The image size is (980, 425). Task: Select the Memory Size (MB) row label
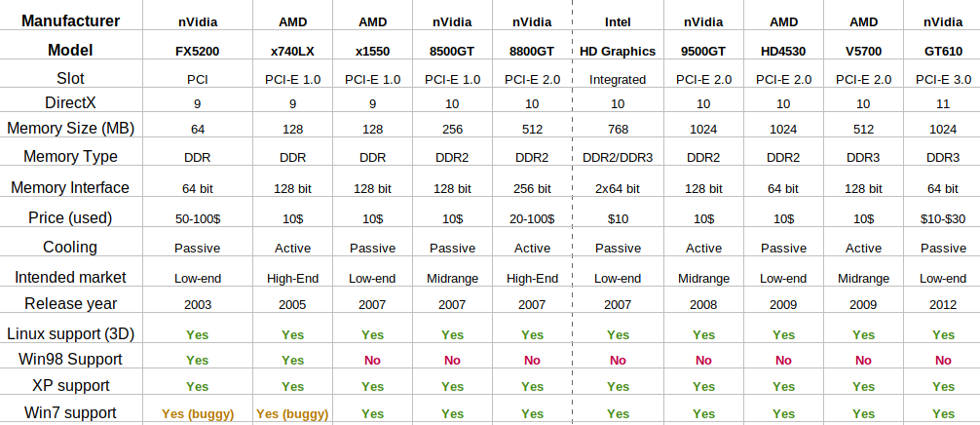pyautogui.click(x=70, y=128)
